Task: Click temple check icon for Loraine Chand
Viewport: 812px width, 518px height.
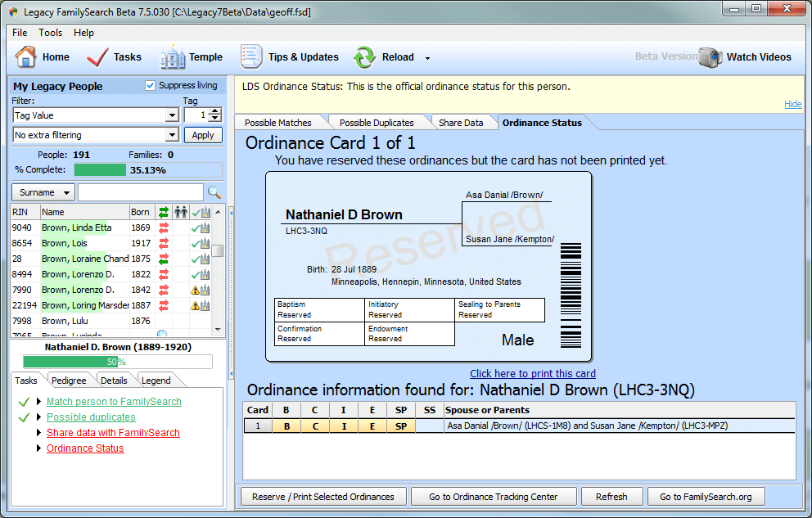Action: [x=201, y=259]
